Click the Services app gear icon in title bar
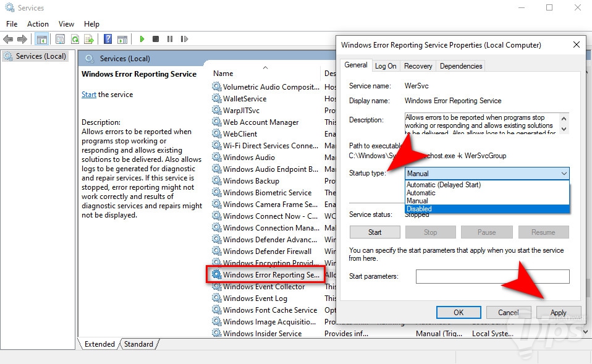Viewport: 592px width, 364px height. tap(9, 7)
